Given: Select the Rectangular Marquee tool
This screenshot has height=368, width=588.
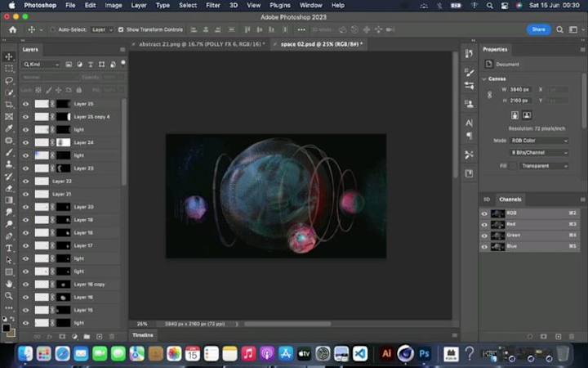Looking at the screenshot, I should [x=9, y=69].
